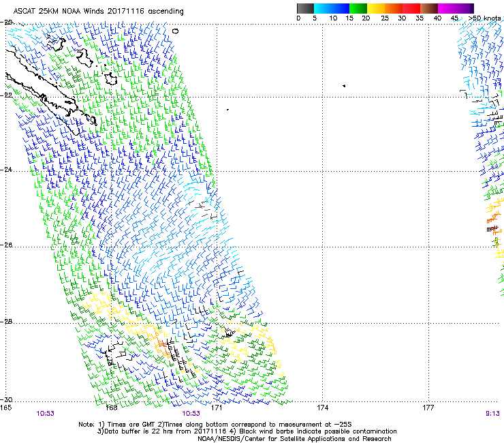
Task: Click the 168 longitude axis label
Action: (x=112, y=408)
